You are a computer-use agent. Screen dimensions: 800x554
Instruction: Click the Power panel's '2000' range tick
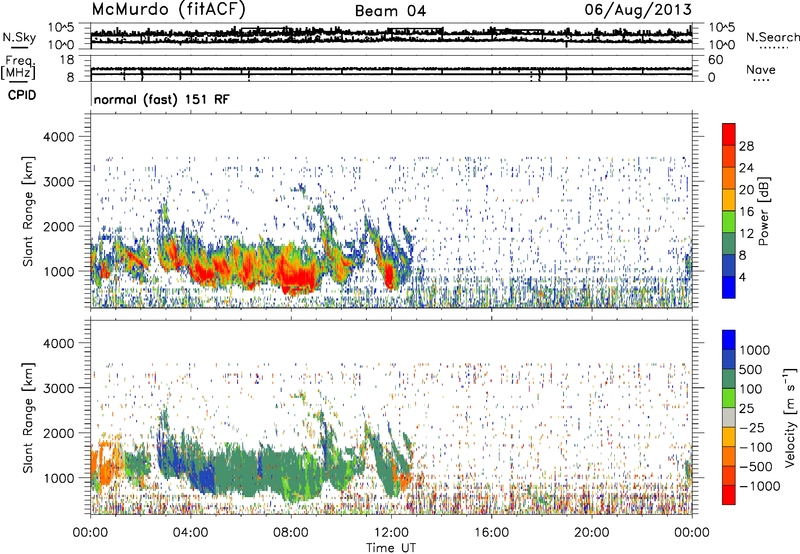tap(58, 226)
